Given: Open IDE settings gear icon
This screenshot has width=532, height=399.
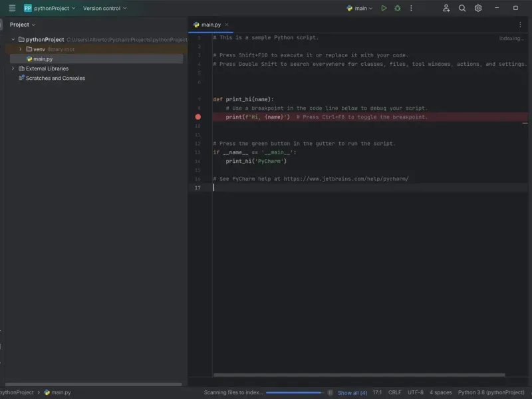Looking at the screenshot, I should coord(478,8).
